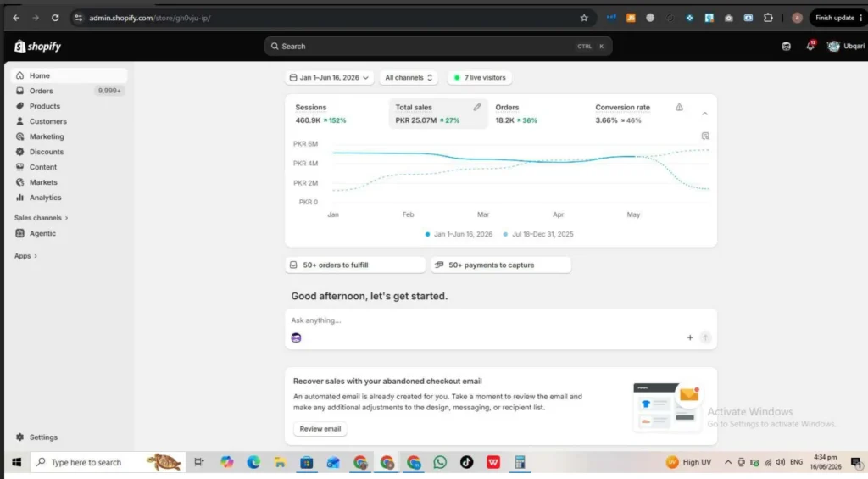The width and height of the screenshot is (868, 479).
Task: Bookmark this page with star icon
Action: point(584,18)
